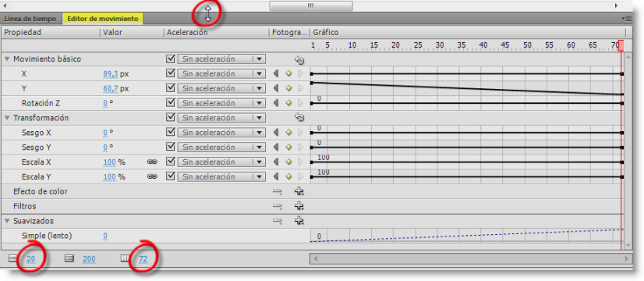Go to next keyframe on X row
The image size is (644, 281).
(x=300, y=74)
